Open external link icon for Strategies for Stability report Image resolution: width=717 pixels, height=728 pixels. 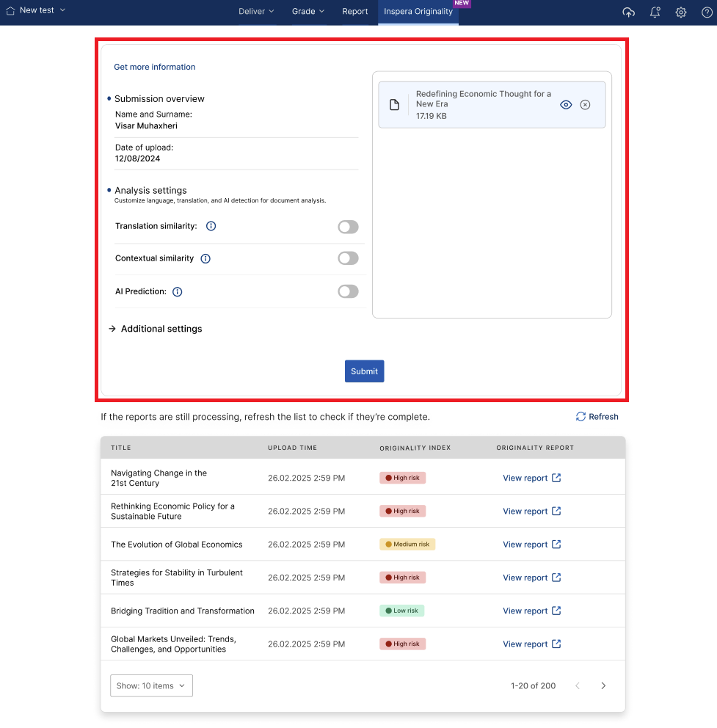point(556,577)
